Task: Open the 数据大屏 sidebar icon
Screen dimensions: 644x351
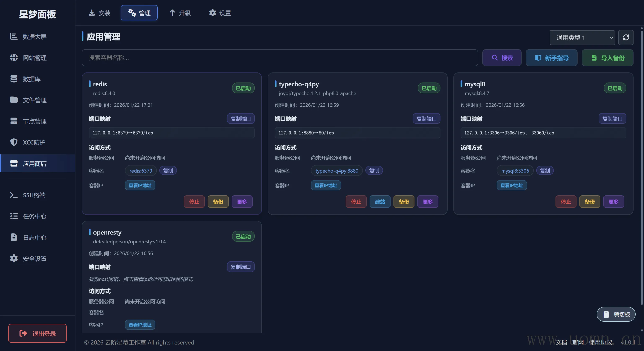Action: (14, 36)
